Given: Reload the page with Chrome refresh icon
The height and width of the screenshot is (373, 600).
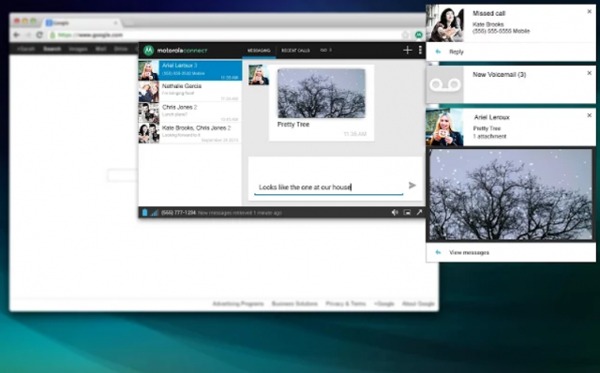Looking at the screenshot, I should click(39, 35).
